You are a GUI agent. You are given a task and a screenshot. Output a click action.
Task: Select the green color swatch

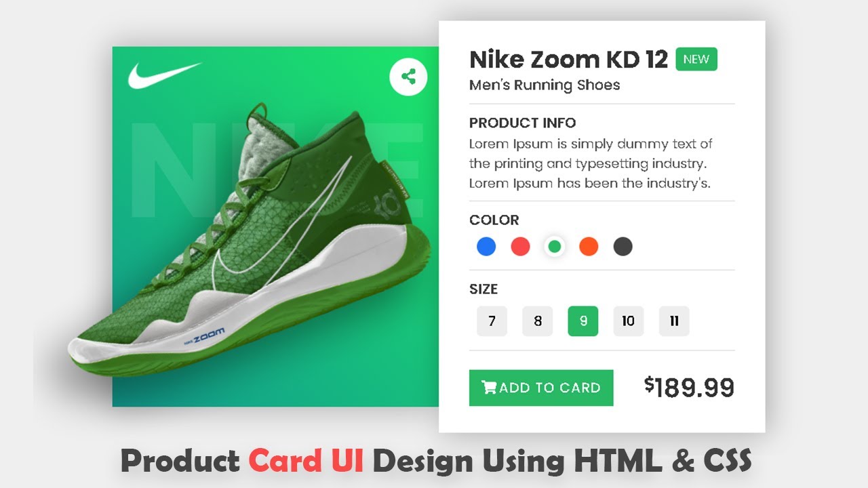554,246
